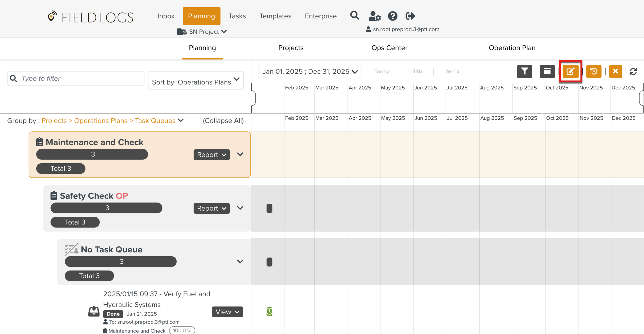Click the No Task Queue checklist icon

point(71,249)
